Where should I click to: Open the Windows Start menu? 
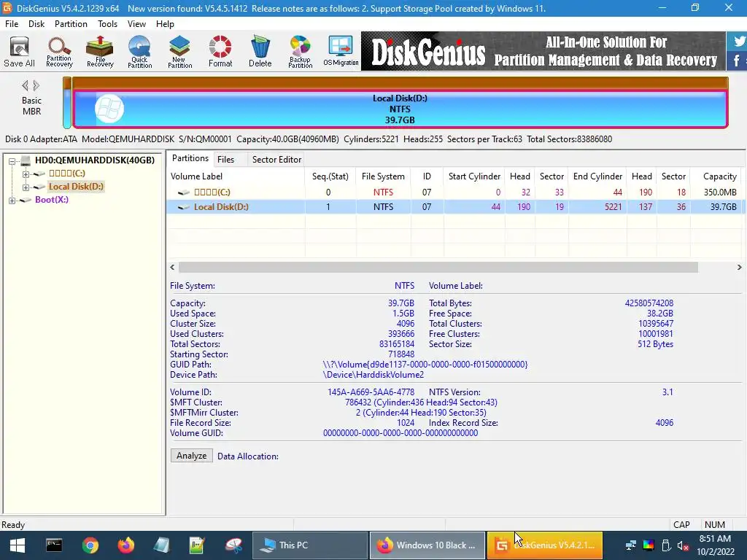(18, 545)
